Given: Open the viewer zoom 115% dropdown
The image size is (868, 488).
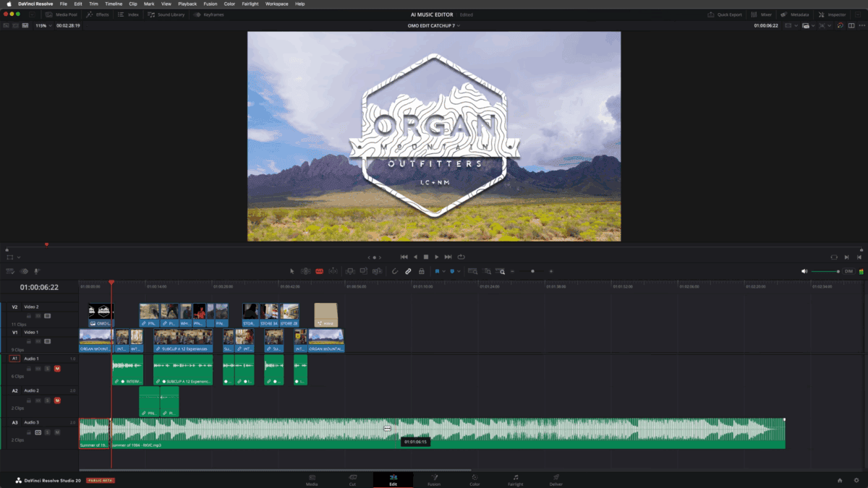Looking at the screenshot, I should pos(43,25).
